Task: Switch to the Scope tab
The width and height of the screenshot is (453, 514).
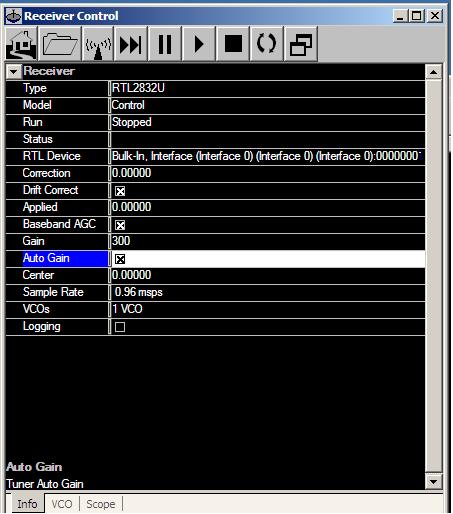Action: click(x=101, y=504)
